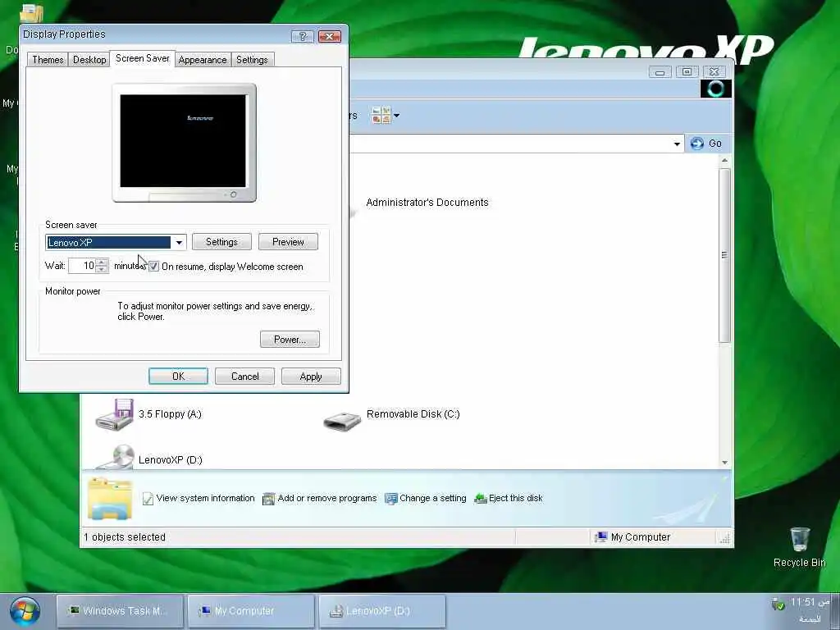The height and width of the screenshot is (630, 840).
Task: Click the screen saver preview monitor
Action: pyautogui.click(x=184, y=143)
